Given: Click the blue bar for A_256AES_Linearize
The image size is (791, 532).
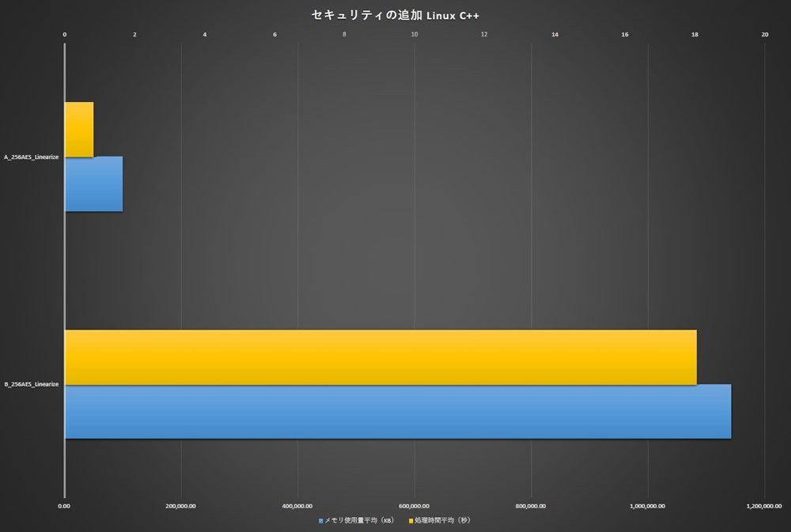Looking at the screenshot, I should (93, 184).
